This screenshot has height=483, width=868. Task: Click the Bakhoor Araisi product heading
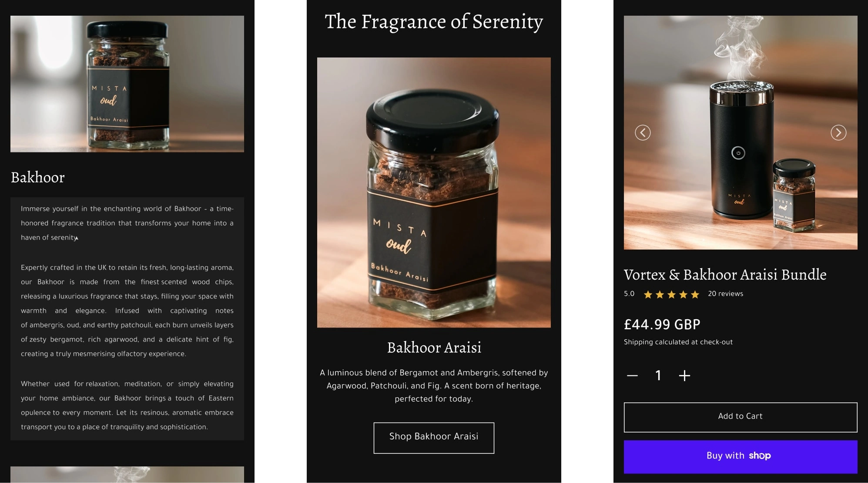434,347
